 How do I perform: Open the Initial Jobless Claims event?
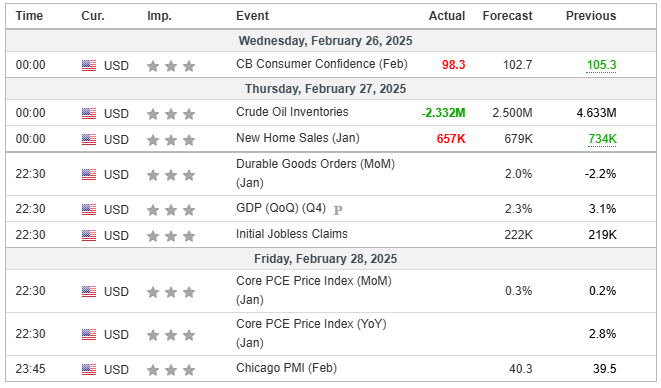pyautogui.click(x=292, y=234)
